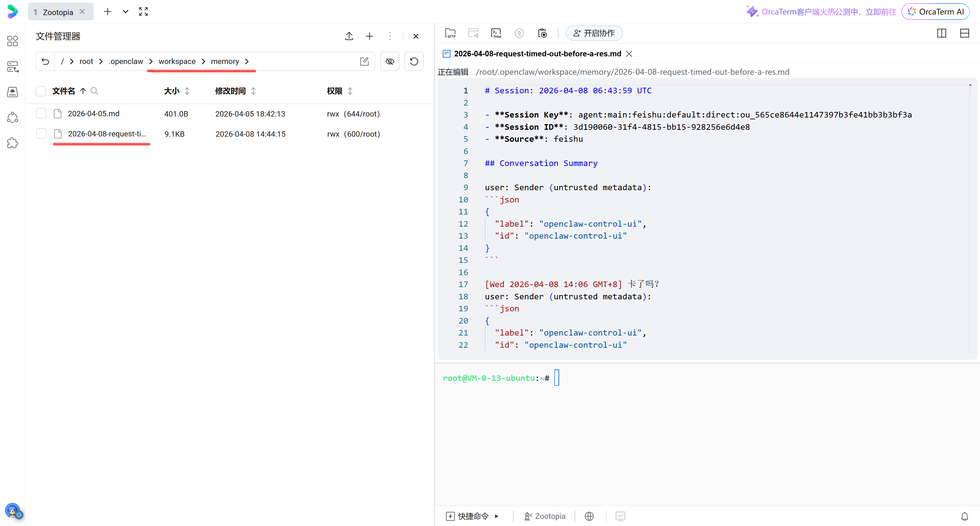Viewport: 980px width, 526px height.
Task: Sort files by size
Action: click(x=187, y=91)
